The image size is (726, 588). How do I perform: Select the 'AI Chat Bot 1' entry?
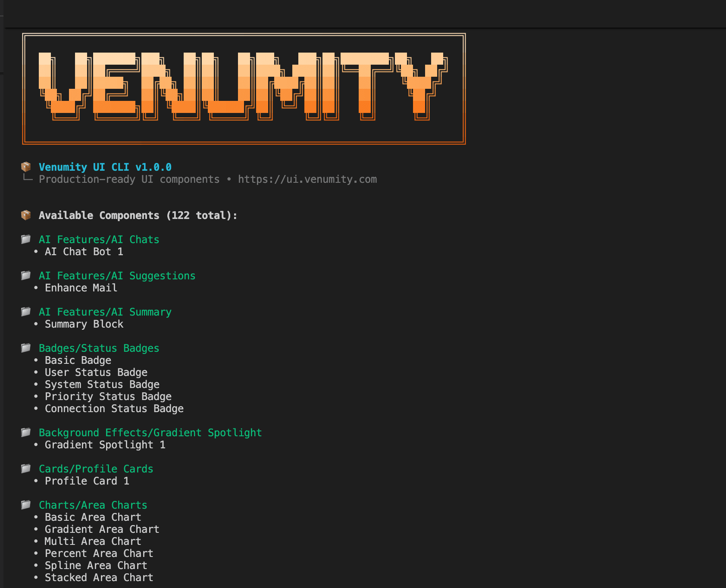[x=84, y=252]
